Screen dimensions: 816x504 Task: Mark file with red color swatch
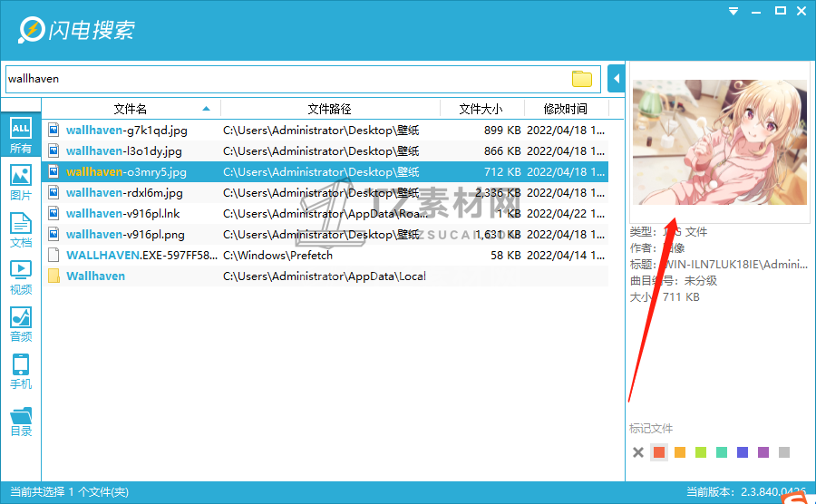659,452
